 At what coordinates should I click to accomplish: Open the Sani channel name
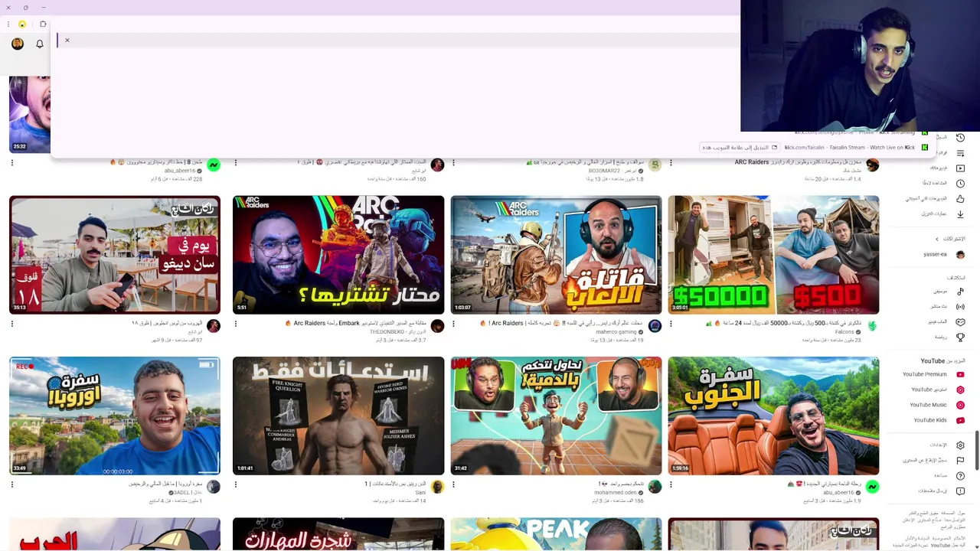420,493
